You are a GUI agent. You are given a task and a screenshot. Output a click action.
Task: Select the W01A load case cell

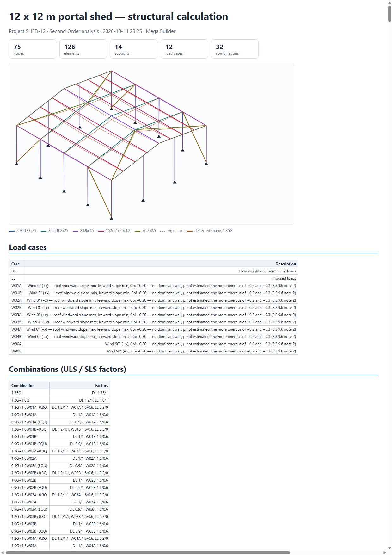pos(16,286)
